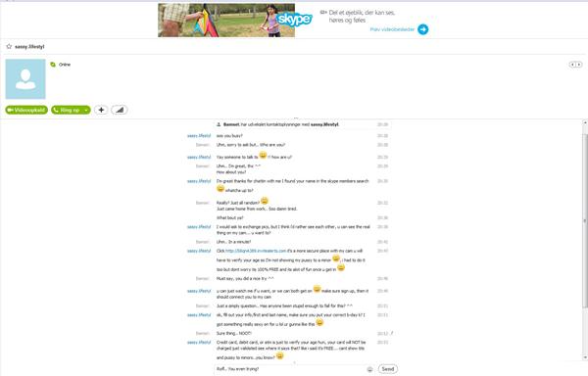Call the contact with Ring op
The image size is (588, 376).
tap(67, 110)
